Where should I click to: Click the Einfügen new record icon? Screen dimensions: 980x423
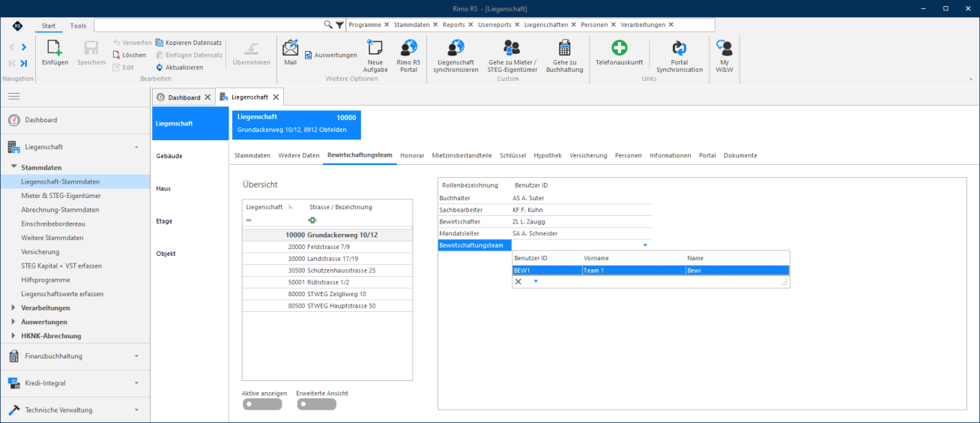(55, 47)
